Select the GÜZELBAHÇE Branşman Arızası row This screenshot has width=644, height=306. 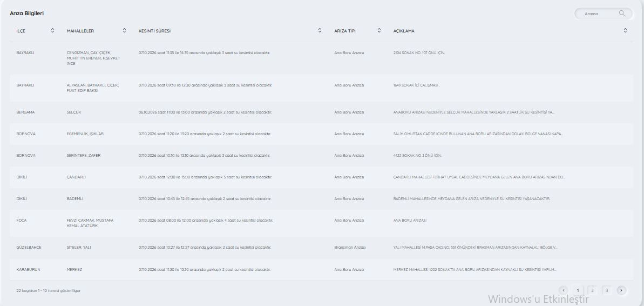pyautogui.click(x=321, y=248)
